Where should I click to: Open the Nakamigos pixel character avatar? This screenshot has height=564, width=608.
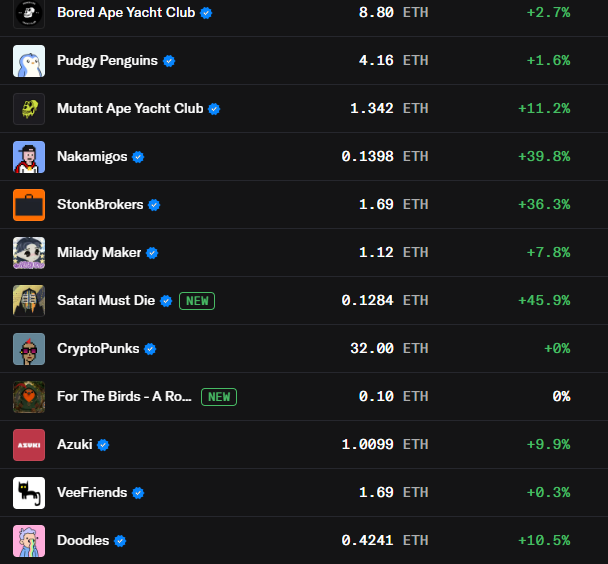point(29,157)
